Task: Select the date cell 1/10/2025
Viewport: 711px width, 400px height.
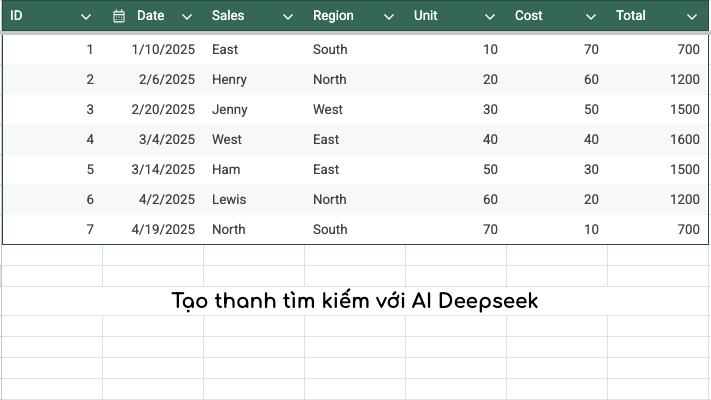Action: tap(153, 49)
